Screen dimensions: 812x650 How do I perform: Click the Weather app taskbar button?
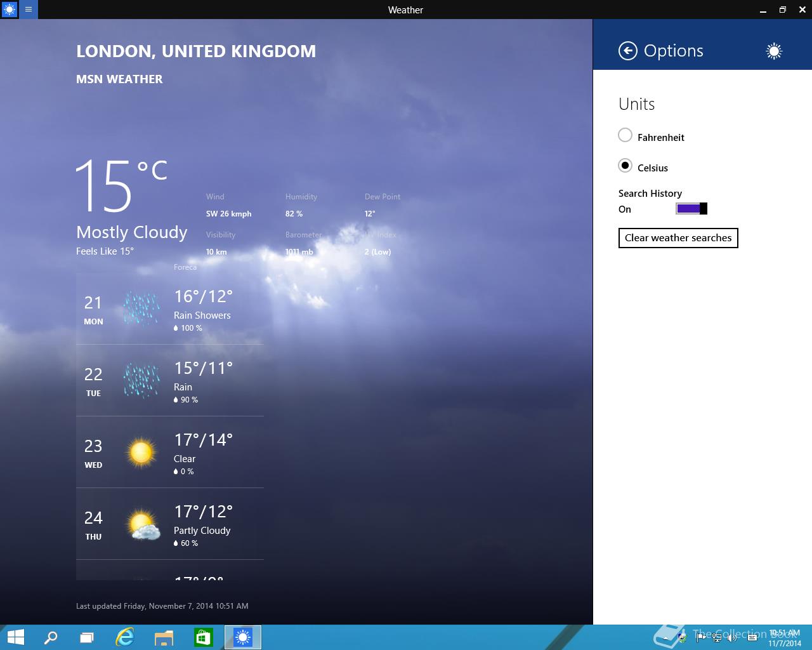pyautogui.click(x=243, y=637)
